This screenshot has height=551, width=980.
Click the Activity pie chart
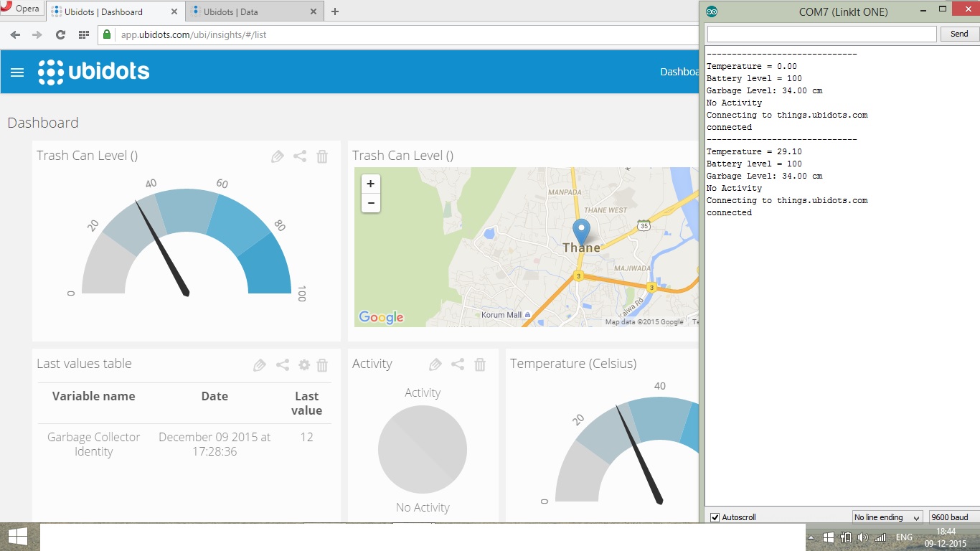point(423,450)
